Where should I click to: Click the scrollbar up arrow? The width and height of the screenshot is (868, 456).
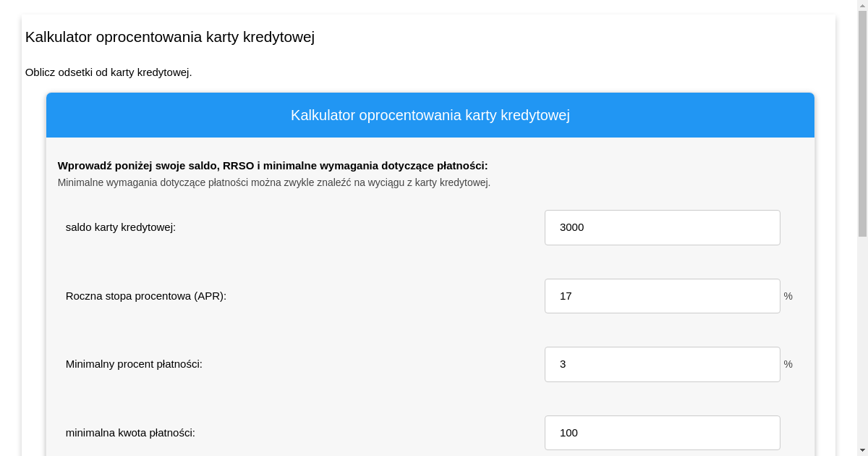click(x=863, y=5)
